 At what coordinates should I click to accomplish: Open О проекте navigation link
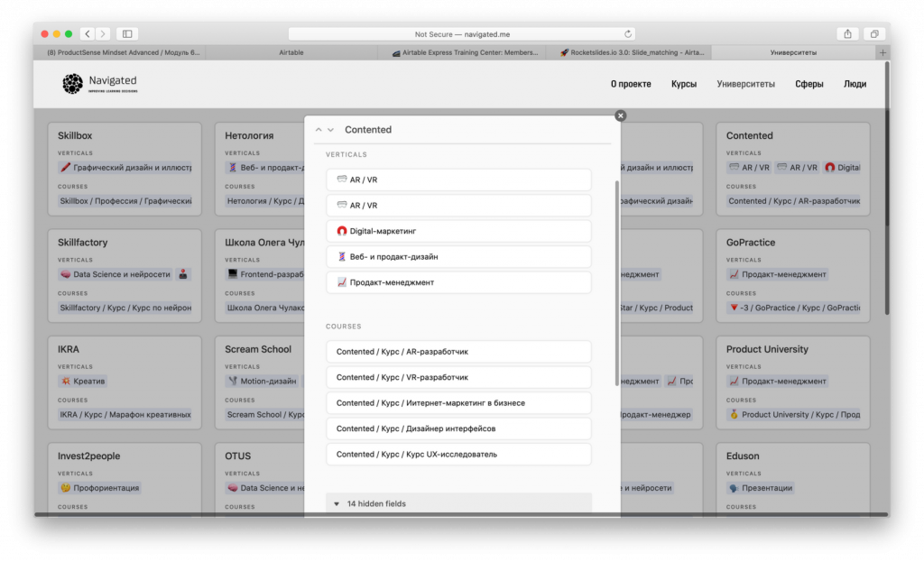[x=631, y=84]
